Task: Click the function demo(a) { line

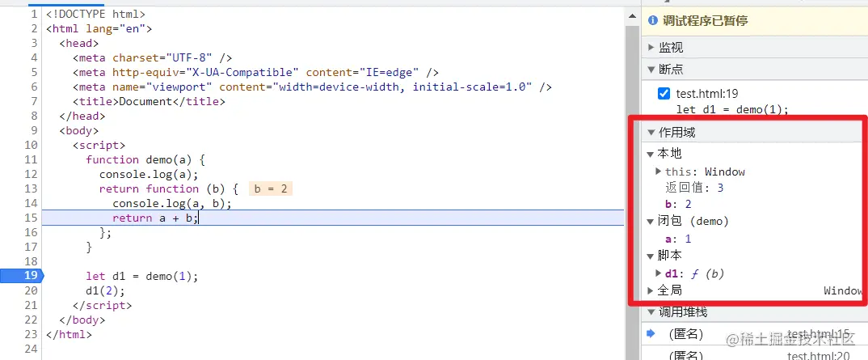Action: tap(145, 160)
